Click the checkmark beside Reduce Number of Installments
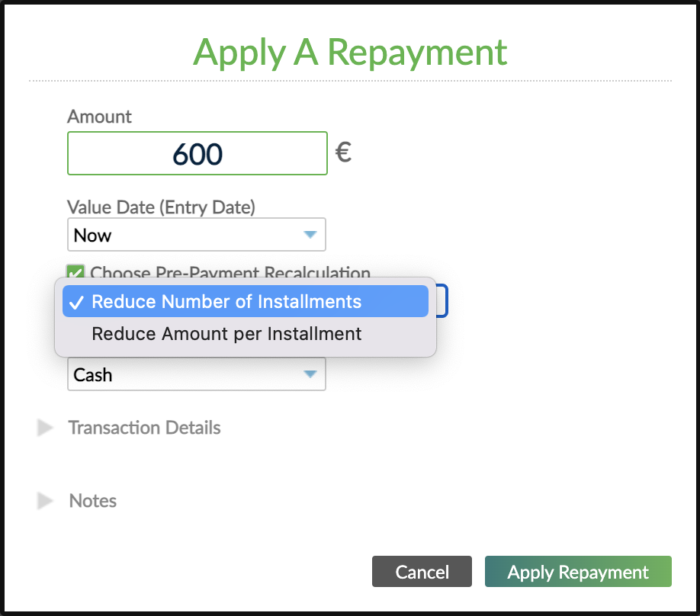Image resolution: width=700 pixels, height=616 pixels. [77, 301]
